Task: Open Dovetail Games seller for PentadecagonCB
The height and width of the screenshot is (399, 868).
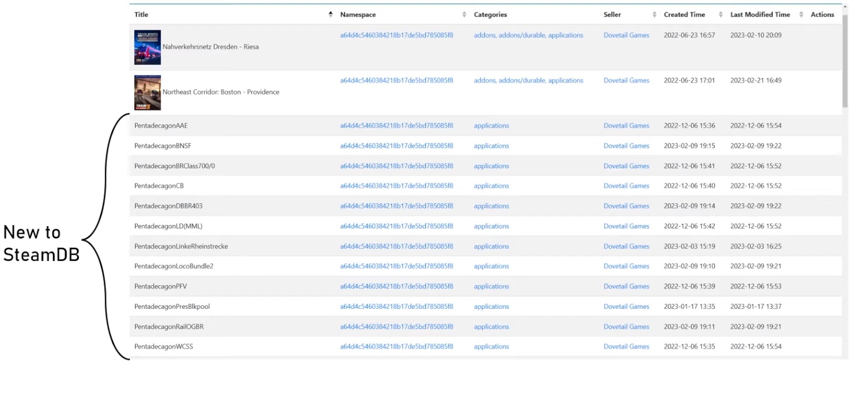Action: coord(626,186)
